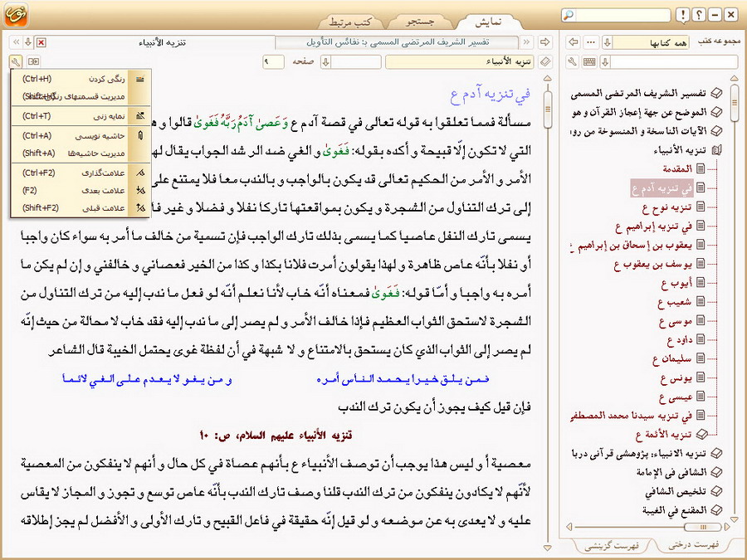
Task: Choose علامت بعدی (F2) menu entry
Action: coord(81,191)
